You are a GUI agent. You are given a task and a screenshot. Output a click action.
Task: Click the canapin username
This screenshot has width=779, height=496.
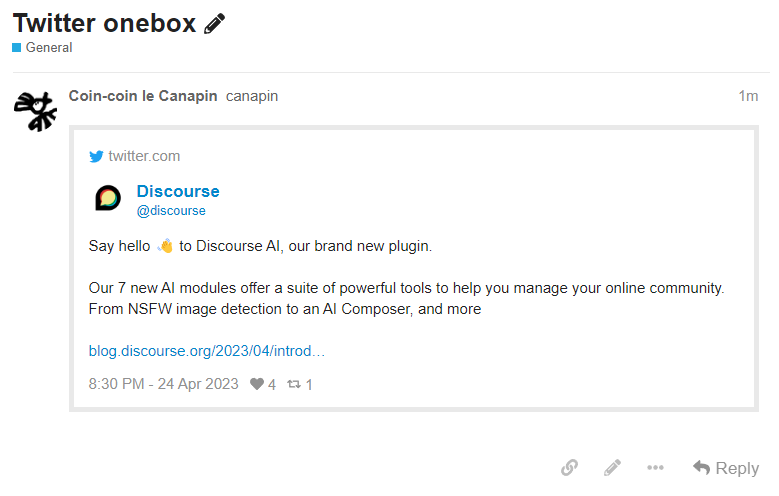[x=252, y=96]
